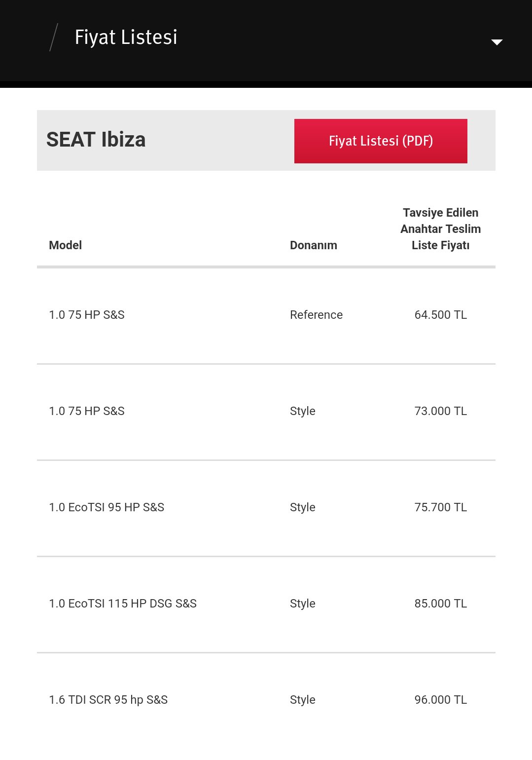Click the Donanım column header
Screen dimensions: 532x760
coord(314,245)
